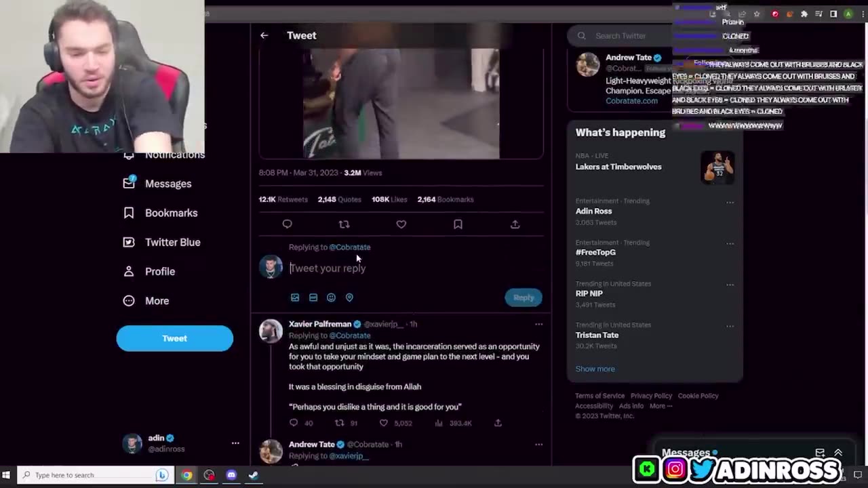This screenshot has height=488, width=868.
Task: Open Ads info footer link
Action: click(x=631, y=406)
